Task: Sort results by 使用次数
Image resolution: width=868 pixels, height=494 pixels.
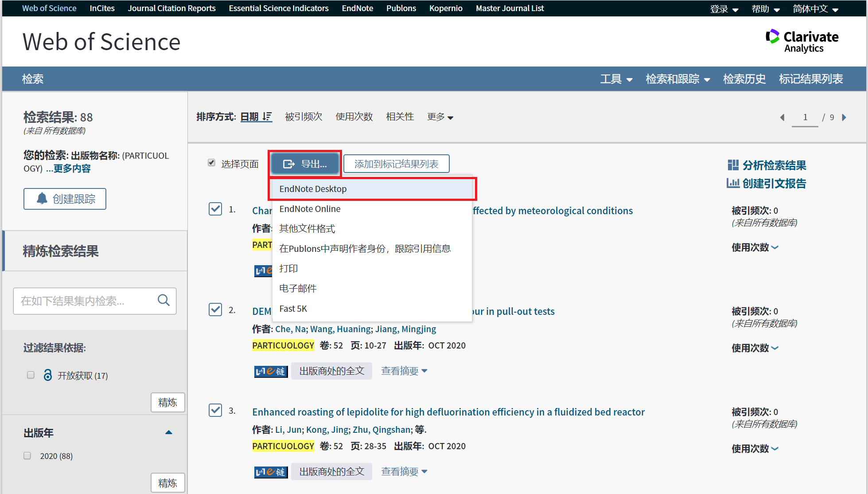Action: click(x=354, y=117)
